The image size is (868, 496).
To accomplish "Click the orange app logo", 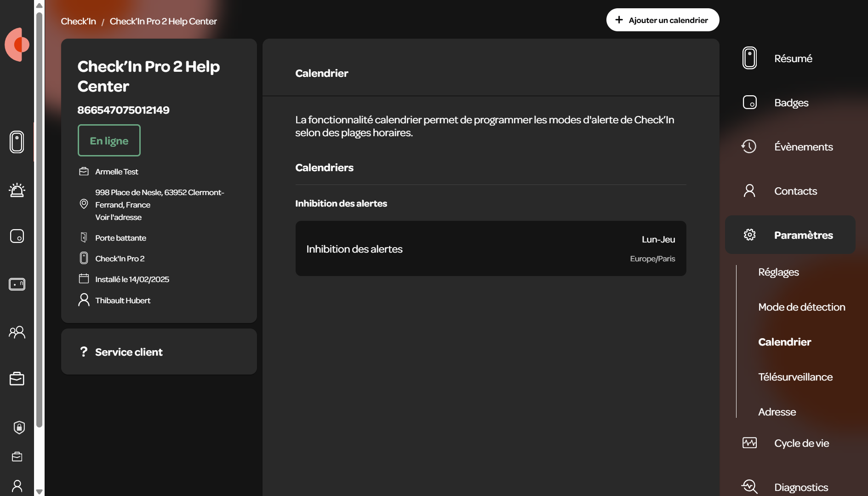I will [17, 45].
